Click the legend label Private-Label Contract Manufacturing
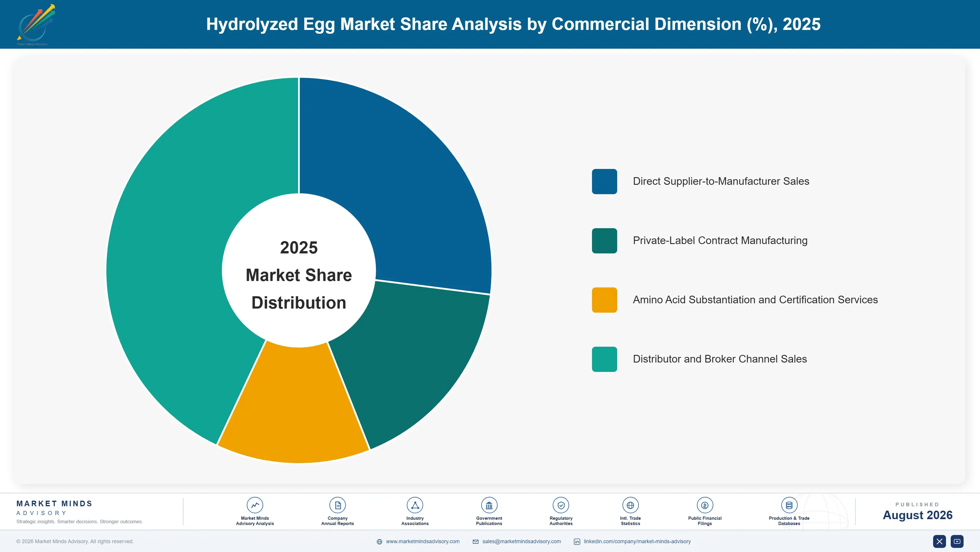 pos(720,241)
